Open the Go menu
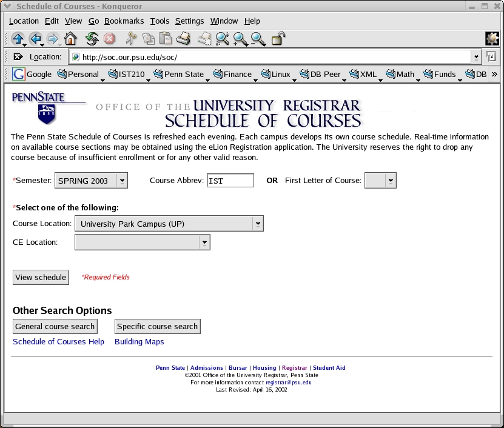The width and height of the screenshot is (504, 428). 93,21
